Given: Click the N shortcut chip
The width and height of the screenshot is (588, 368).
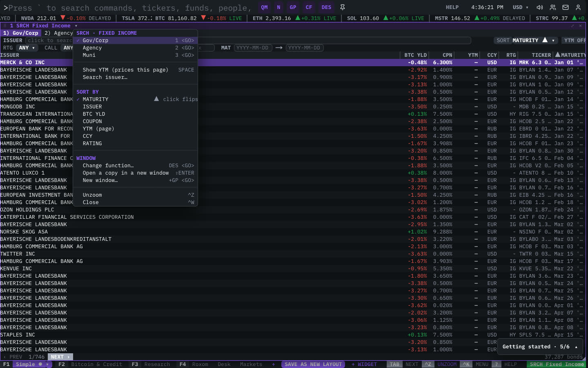Looking at the screenshot, I should (278, 7).
